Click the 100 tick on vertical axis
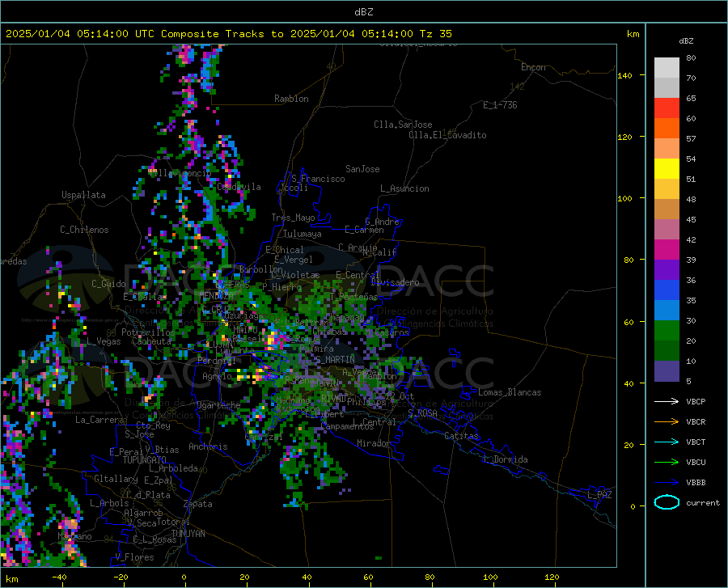Image resolution: width=728 pixels, height=588 pixels. [x=624, y=198]
